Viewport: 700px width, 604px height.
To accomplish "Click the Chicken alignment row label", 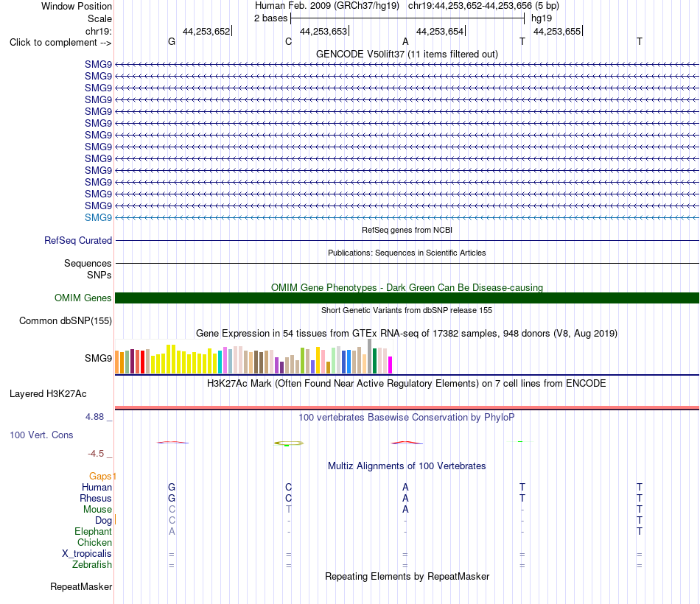I will 94,542.
